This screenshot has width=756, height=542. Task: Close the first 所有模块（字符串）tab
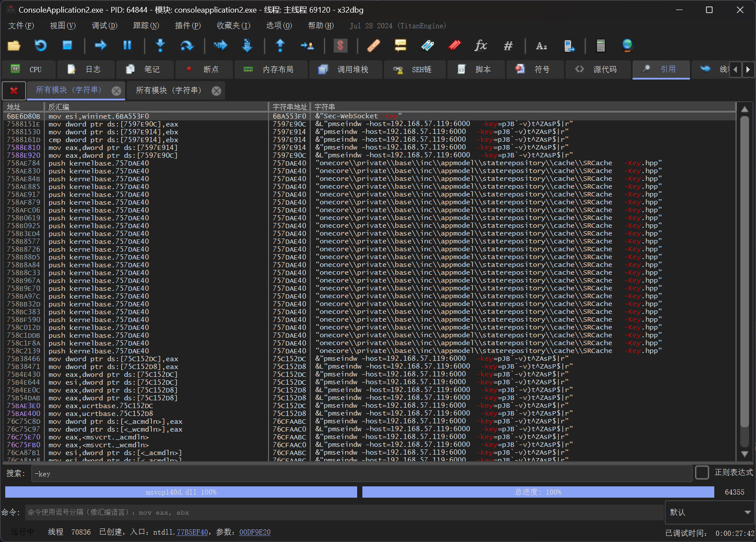pyautogui.click(x=116, y=90)
